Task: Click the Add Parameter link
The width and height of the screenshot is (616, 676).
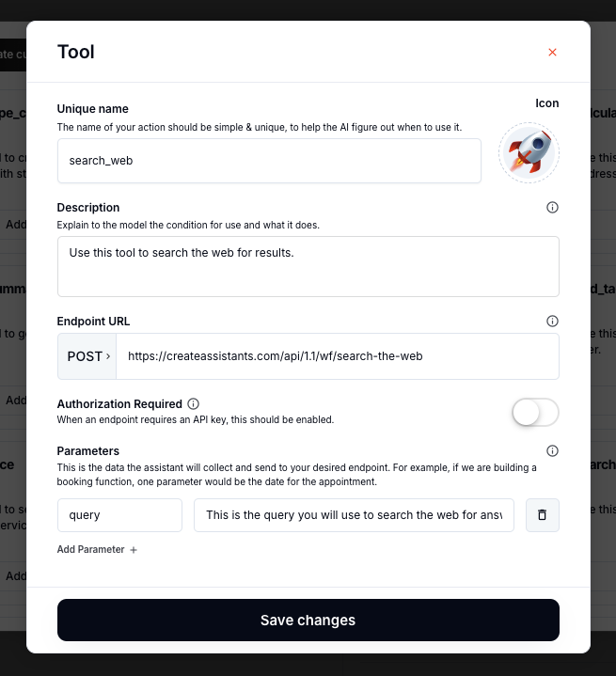Action: coord(91,549)
